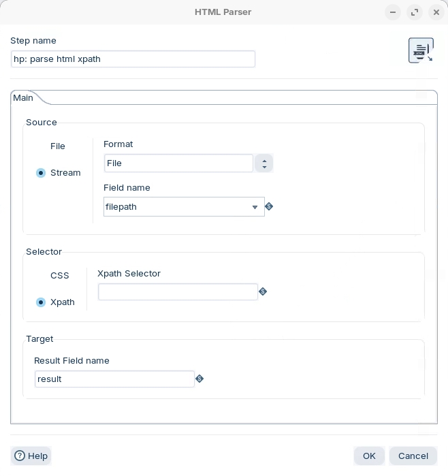Click the Result Field name input
448x476 pixels.
(x=114, y=379)
